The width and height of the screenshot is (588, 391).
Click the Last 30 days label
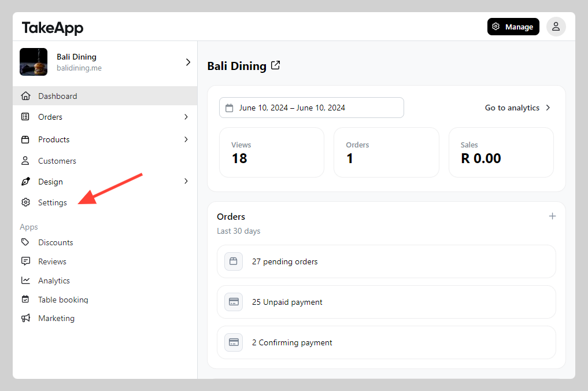tap(239, 231)
